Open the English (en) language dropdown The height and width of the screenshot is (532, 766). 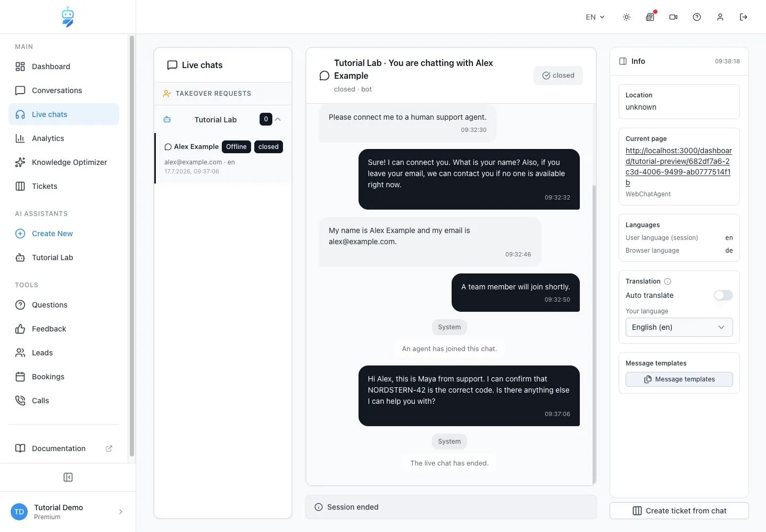click(679, 327)
